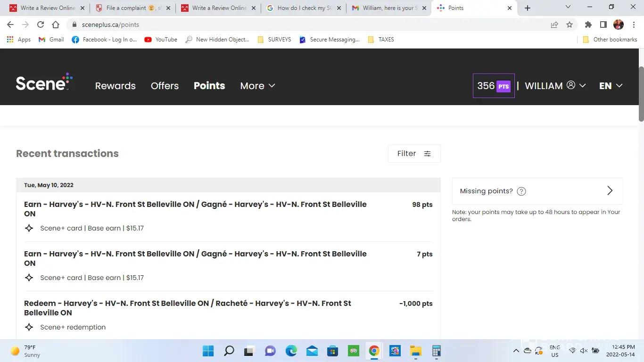Image resolution: width=644 pixels, height=362 pixels.
Task: Click the Missing points help question icon
Action: click(x=521, y=191)
